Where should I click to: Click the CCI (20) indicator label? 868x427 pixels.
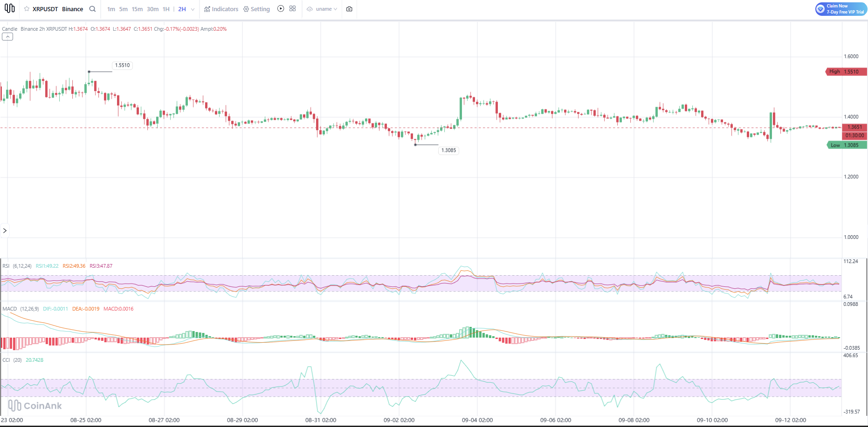pos(12,360)
